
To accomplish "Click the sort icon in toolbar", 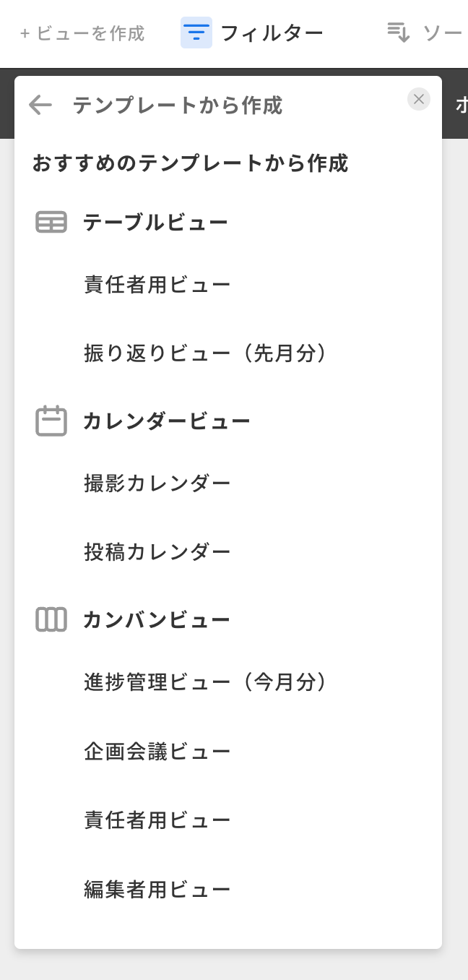I will [x=399, y=33].
